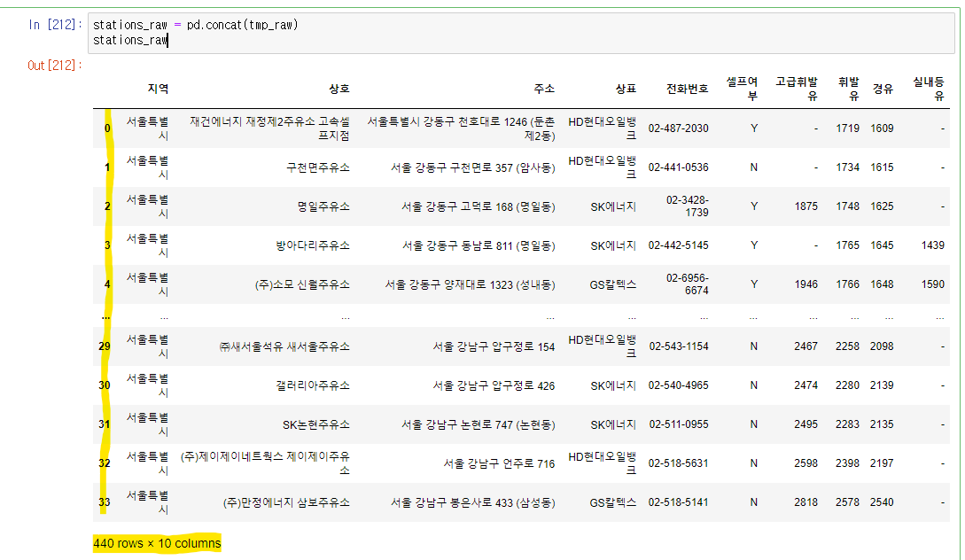Click the 440 rows × 10 columns summary
965x560 pixels.
[157, 544]
